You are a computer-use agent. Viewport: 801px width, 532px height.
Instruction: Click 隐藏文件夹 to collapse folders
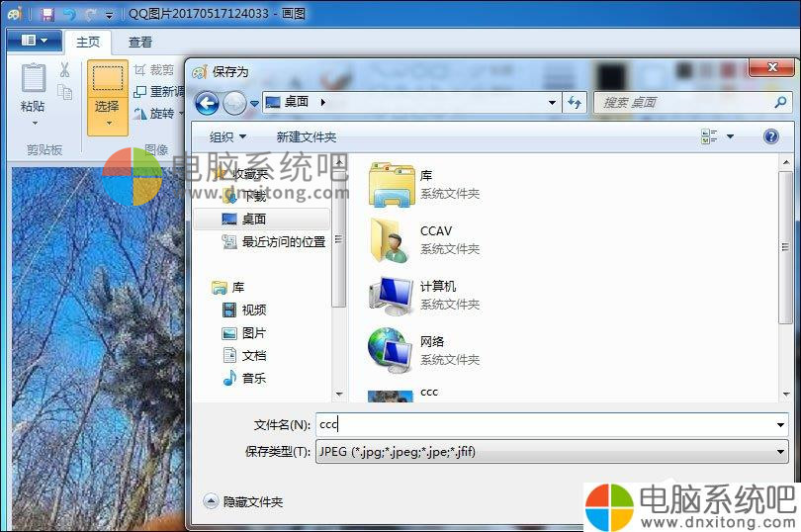click(x=243, y=502)
